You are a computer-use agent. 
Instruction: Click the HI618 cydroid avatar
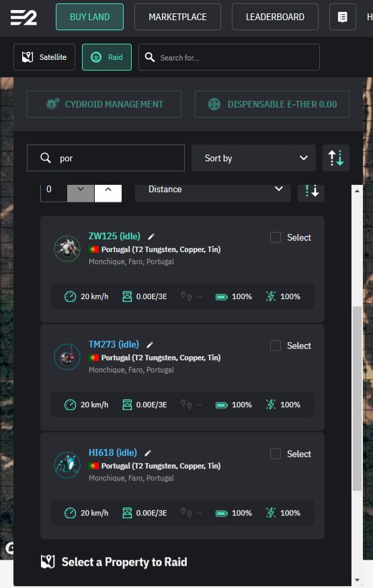67,465
